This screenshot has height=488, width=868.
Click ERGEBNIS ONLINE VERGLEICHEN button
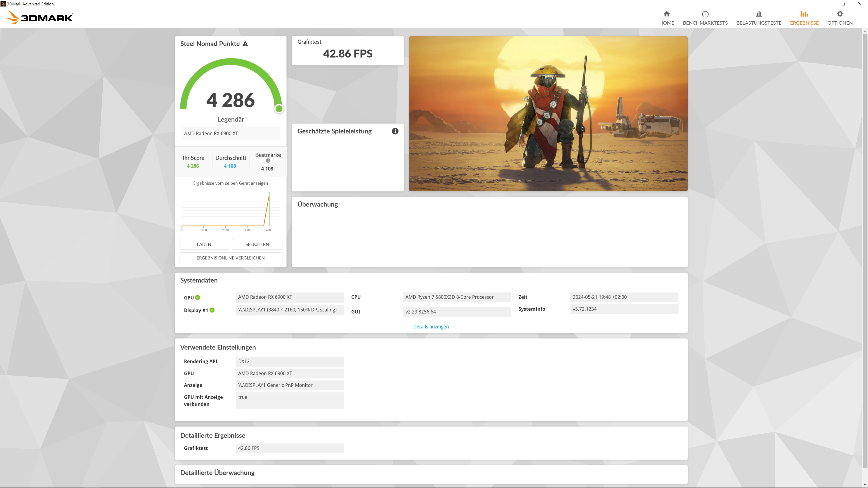coord(231,258)
